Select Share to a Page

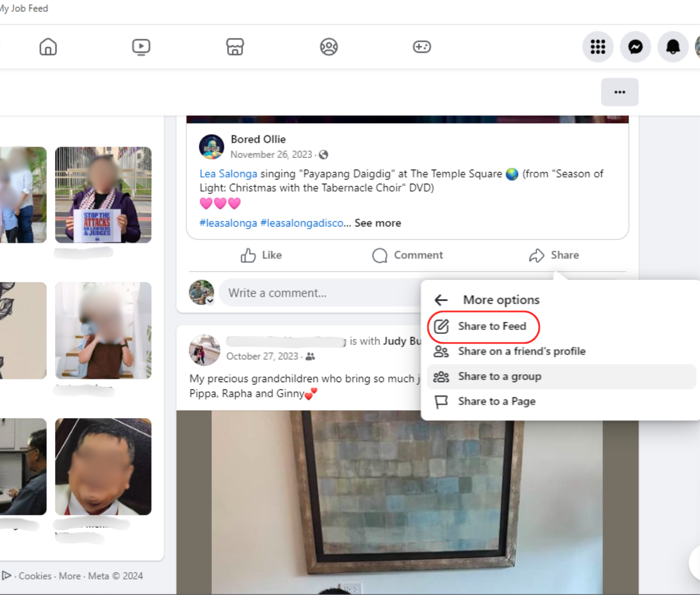[x=561, y=402]
